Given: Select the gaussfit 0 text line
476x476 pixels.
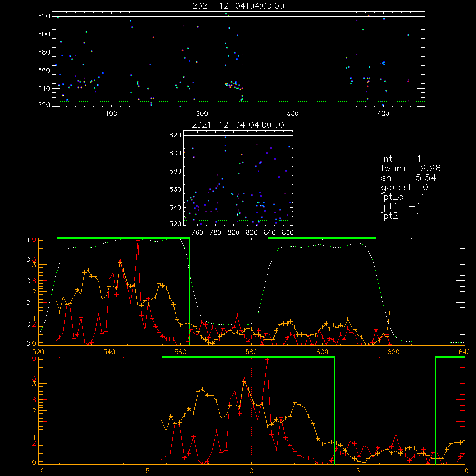Looking at the screenshot, I should click(404, 187).
